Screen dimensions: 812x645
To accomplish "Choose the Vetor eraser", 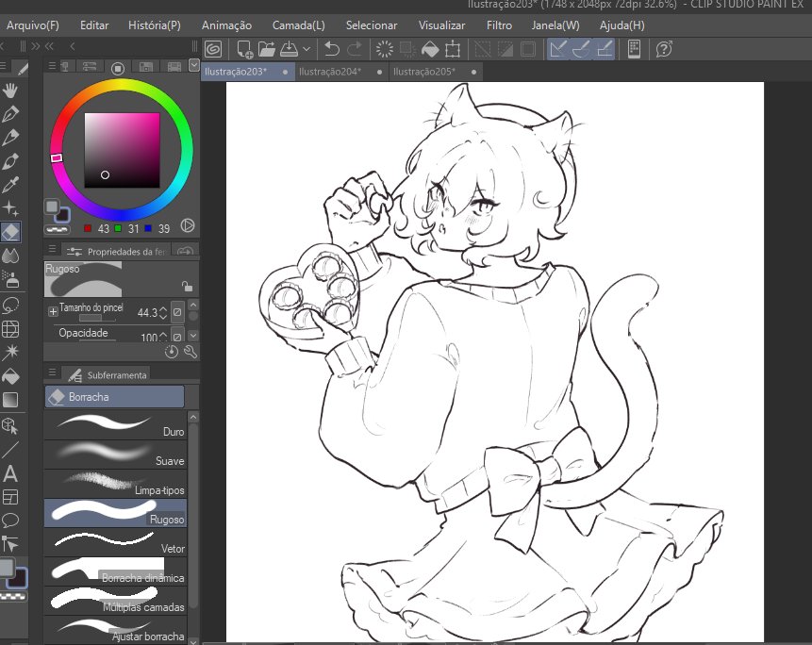I will 115,542.
